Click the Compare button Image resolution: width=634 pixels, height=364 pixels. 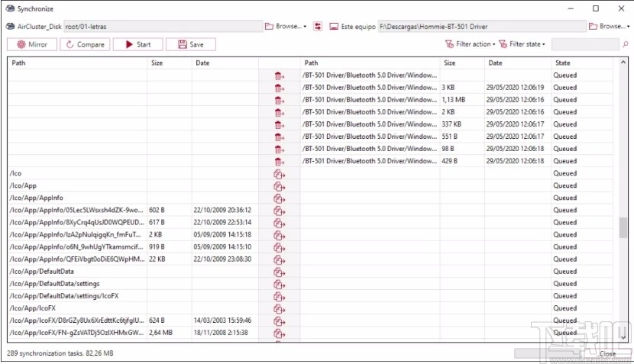click(85, 44)
